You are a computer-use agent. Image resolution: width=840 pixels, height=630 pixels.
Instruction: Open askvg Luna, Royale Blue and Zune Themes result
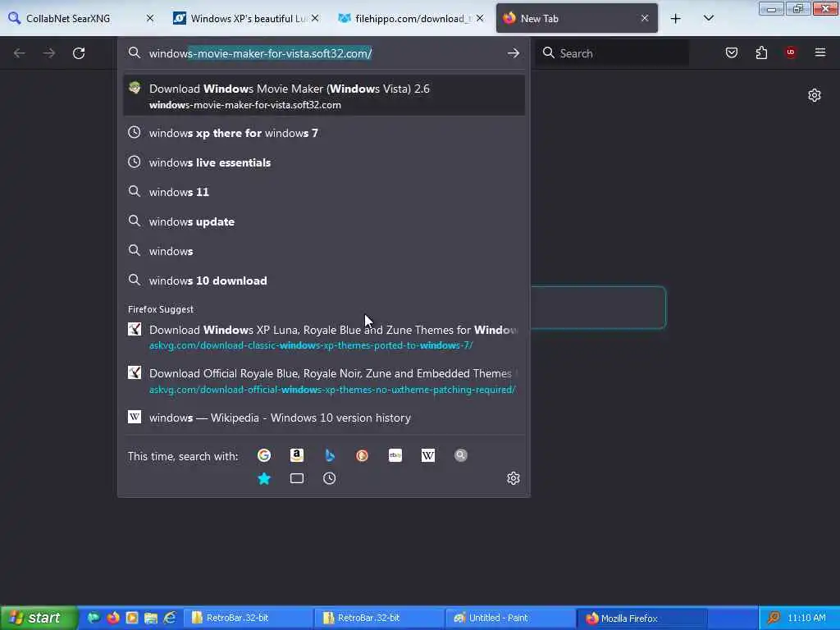(x=323, y=337)
